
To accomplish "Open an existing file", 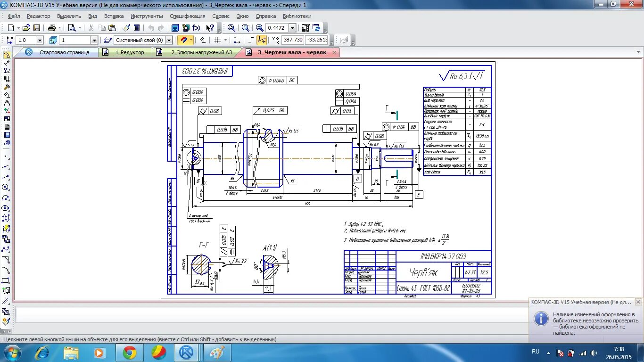I will point(26,28).
